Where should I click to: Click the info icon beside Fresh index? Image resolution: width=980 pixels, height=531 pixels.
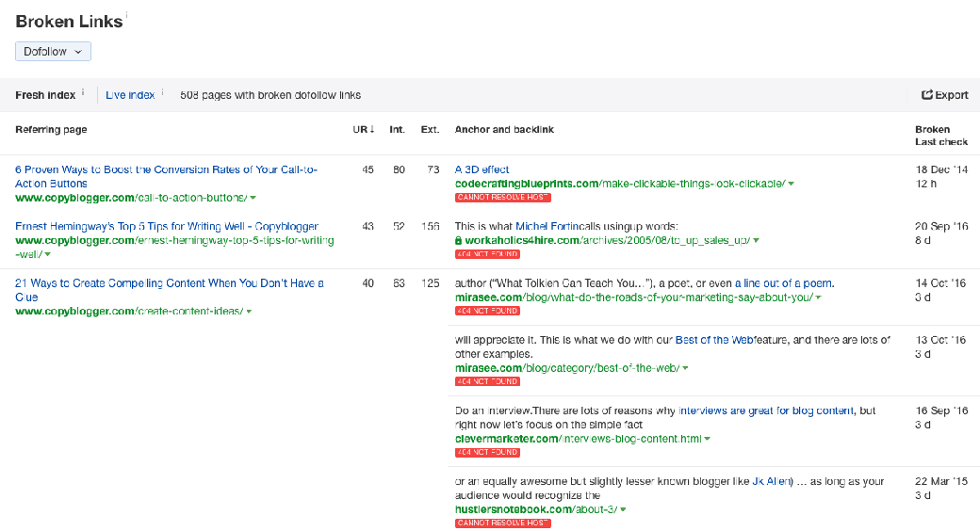pos(83,92)
